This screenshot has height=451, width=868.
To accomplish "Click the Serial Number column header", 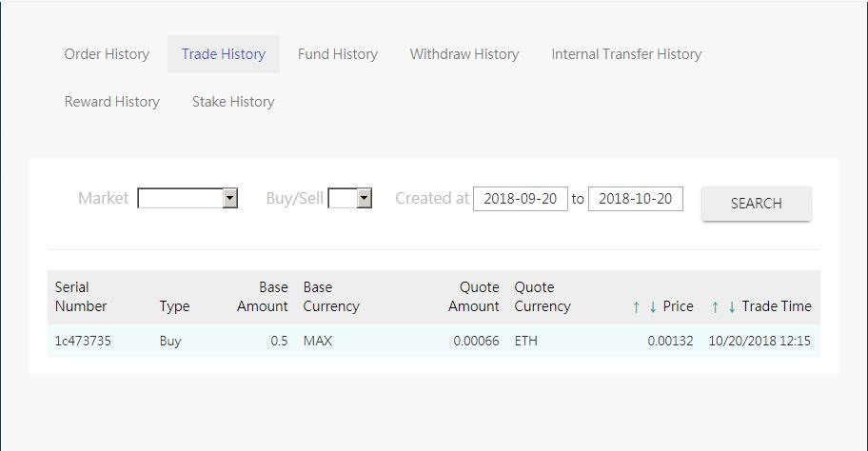I will tap(81, 297).
